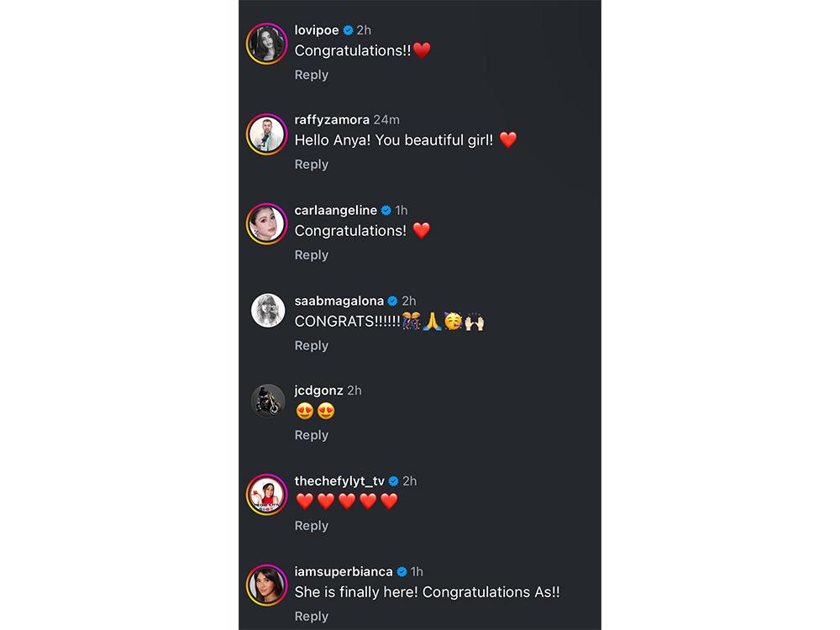840x630 pixels.
Task: Reply to jcdgonz's heart-eyes comment
Action: click(312, 435)
